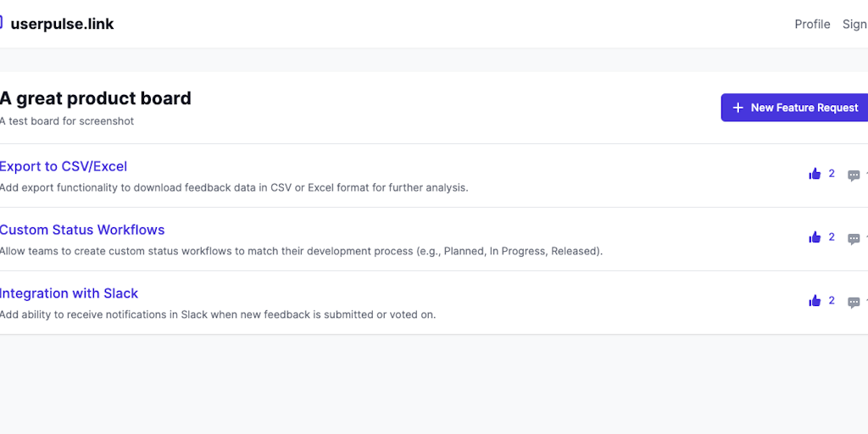Click the vote count on Export to CSV/Excel
This screenshot has height=434, width=868.
point(832,174)
